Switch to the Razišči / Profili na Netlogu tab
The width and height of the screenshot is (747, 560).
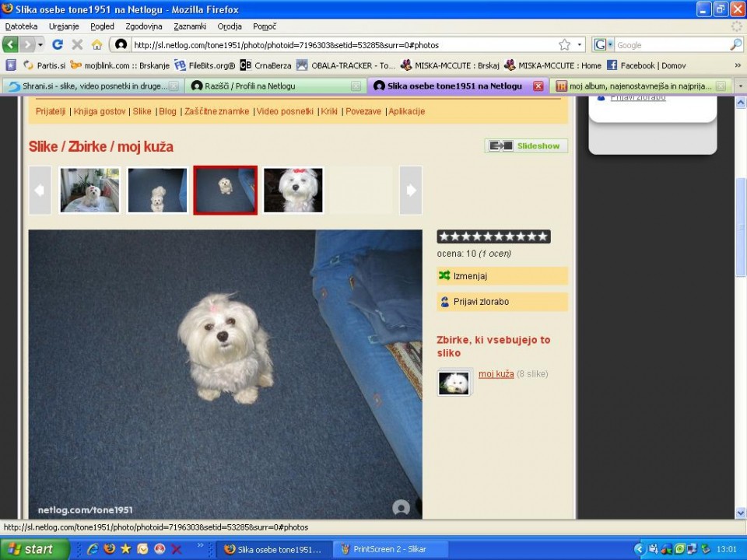click(274, 86)
